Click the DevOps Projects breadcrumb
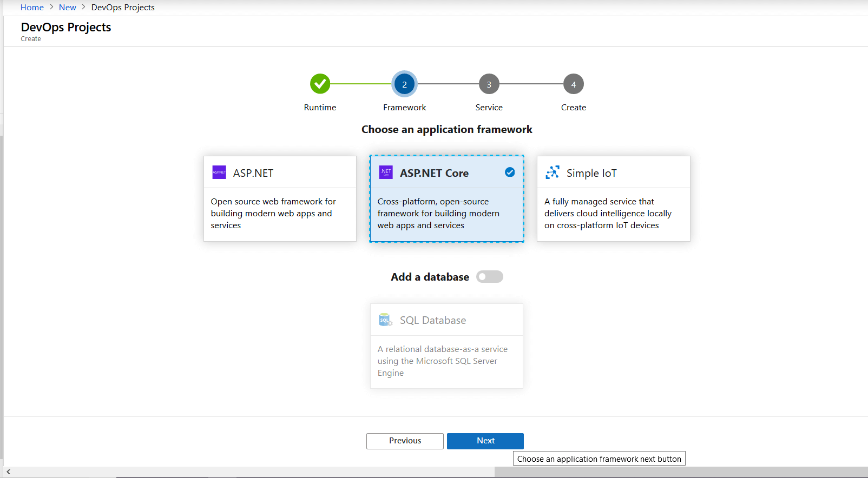 click(123, 8)
